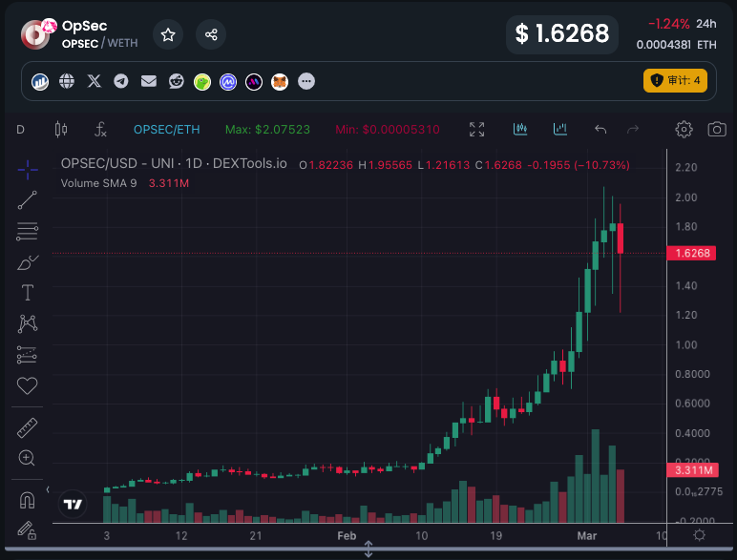This screenshot has width=737, height=560.
Task: Open the CoinMarketCap listing icon
Action: tap(228, 82)
